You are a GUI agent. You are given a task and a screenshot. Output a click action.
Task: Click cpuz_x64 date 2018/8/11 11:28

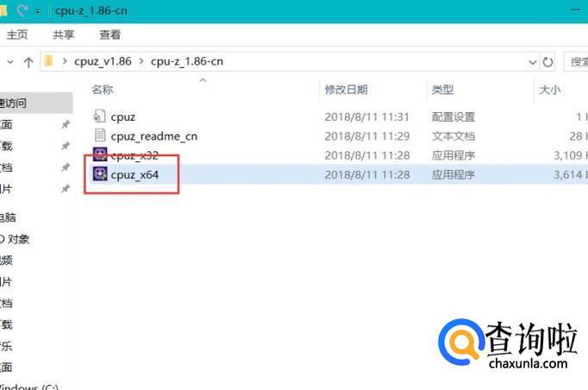point(367,174)
